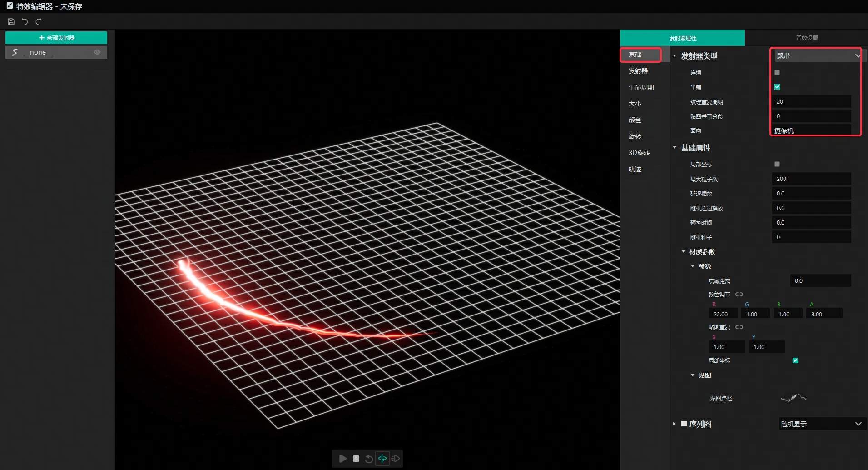
Task: Click the link icon next to 颜色调节
Action: [739, 295]
